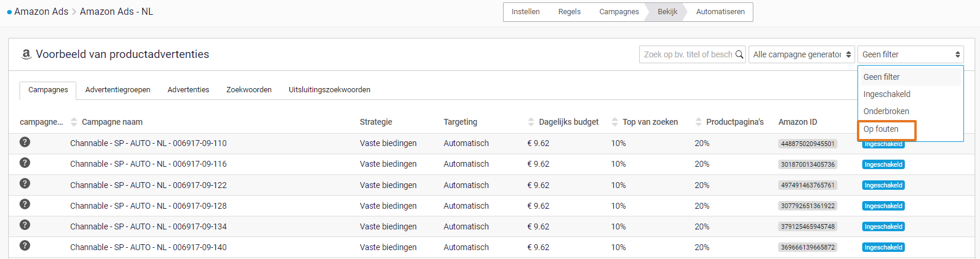Select Geen filter option in list
Viewport: 980px width, 259px height.
(911, 77)
